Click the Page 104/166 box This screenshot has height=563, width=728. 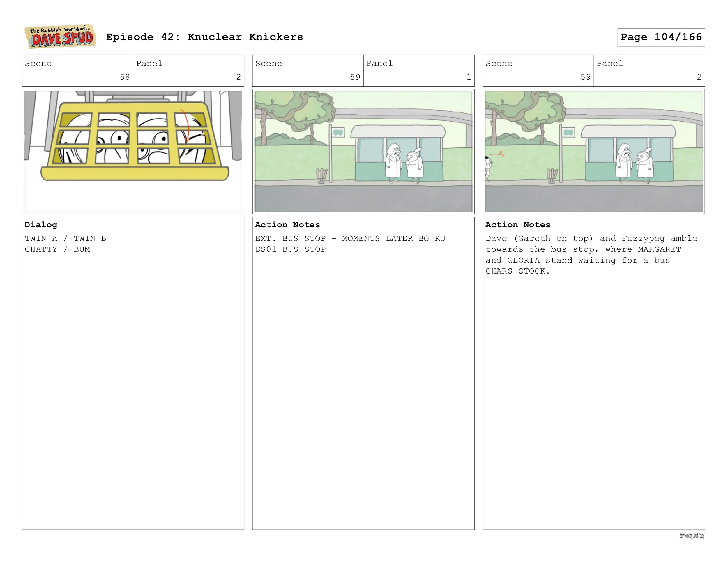(661, 37)
